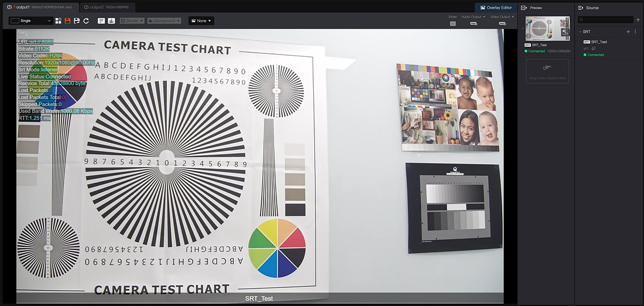644x306 pixels.
Task: Open the Single layout dropdown
Action: coord(31,21)
